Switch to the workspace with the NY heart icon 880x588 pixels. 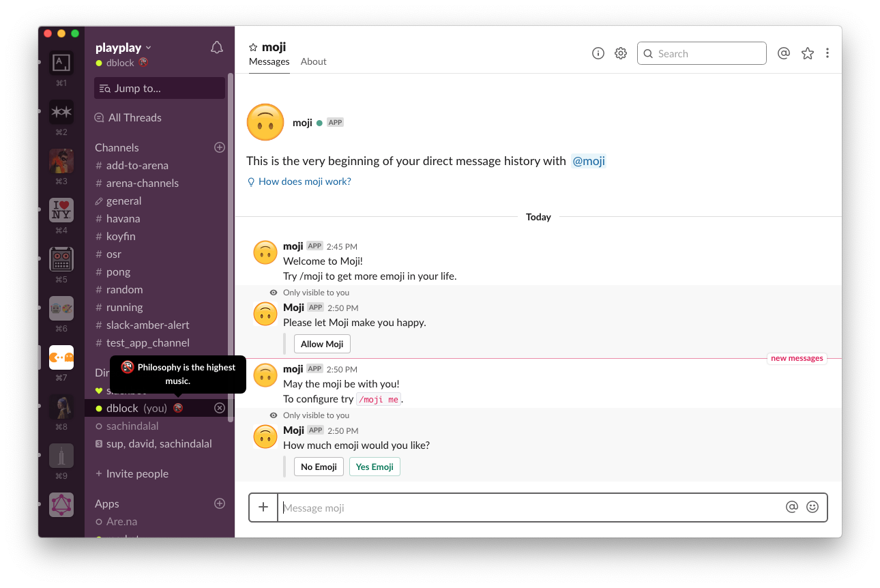61,210
